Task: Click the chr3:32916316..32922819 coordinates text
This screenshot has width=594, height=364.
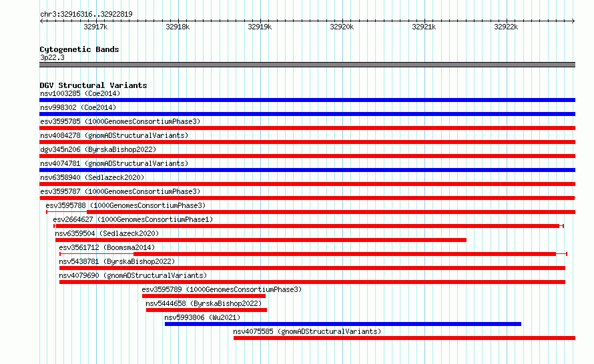Action: (86, 14)
